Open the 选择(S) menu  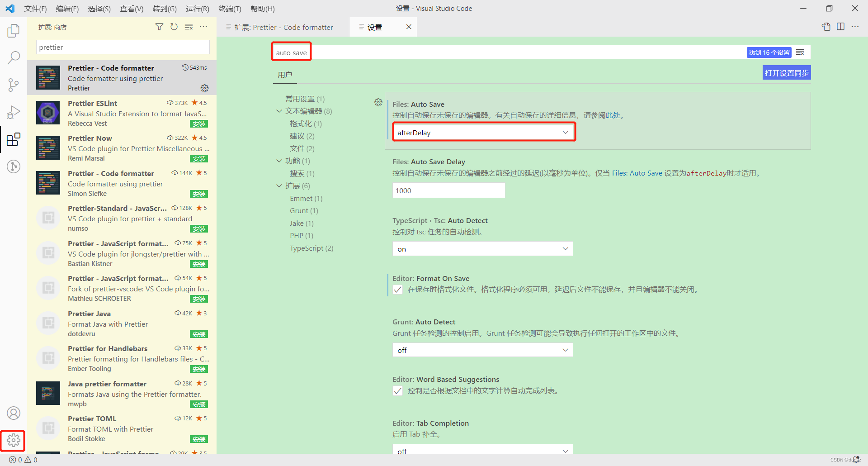[x=99, y=9]
